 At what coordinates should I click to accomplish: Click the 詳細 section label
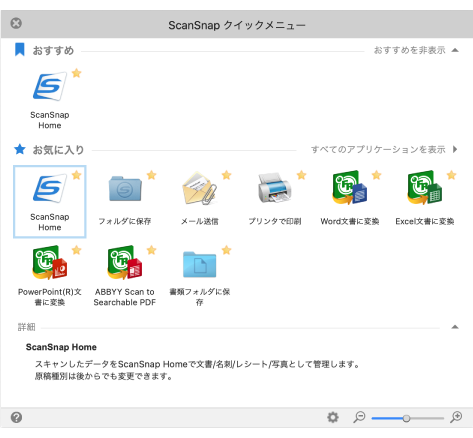coord(26,327)
